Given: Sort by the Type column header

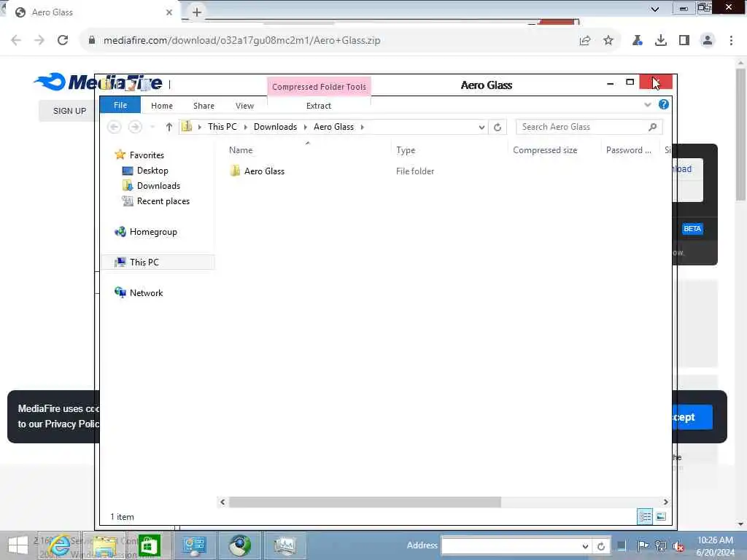Looking at the screenshot, I should click(406, 150).
